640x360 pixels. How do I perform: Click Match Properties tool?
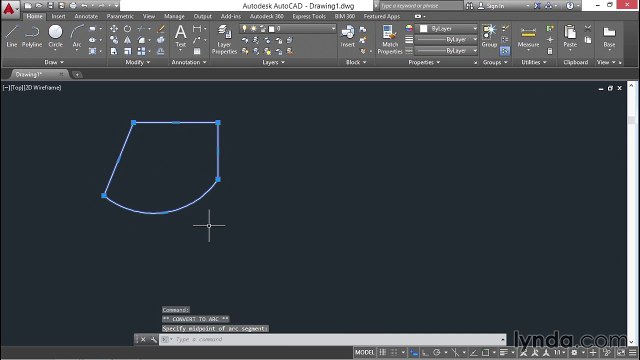tap(390, 39)
